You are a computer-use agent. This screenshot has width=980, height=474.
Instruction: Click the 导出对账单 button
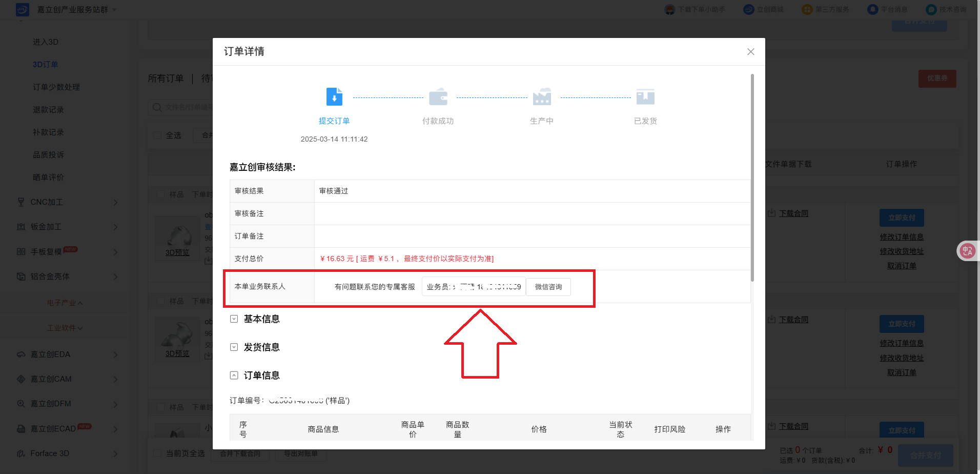tap(301, 453)
